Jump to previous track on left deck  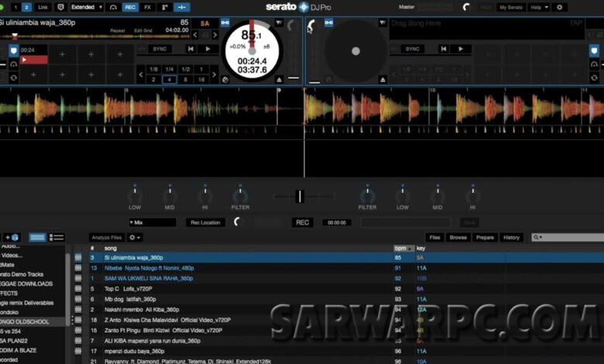pyautogui.click(x=190, y=49)
